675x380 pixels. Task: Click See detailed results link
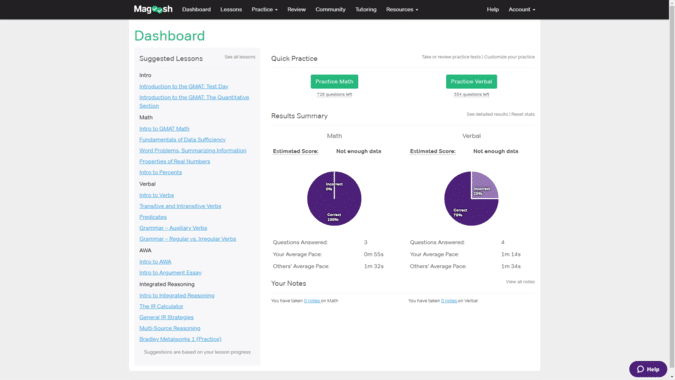[487, 114]
